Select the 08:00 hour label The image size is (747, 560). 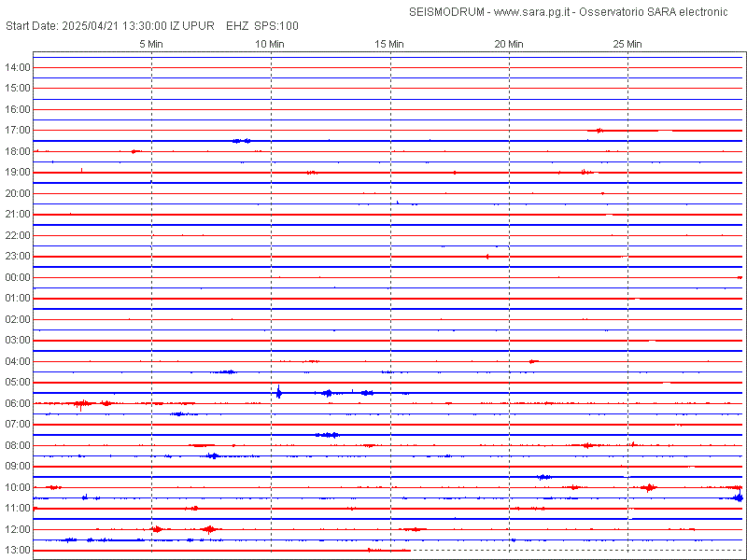click(18, 446)
